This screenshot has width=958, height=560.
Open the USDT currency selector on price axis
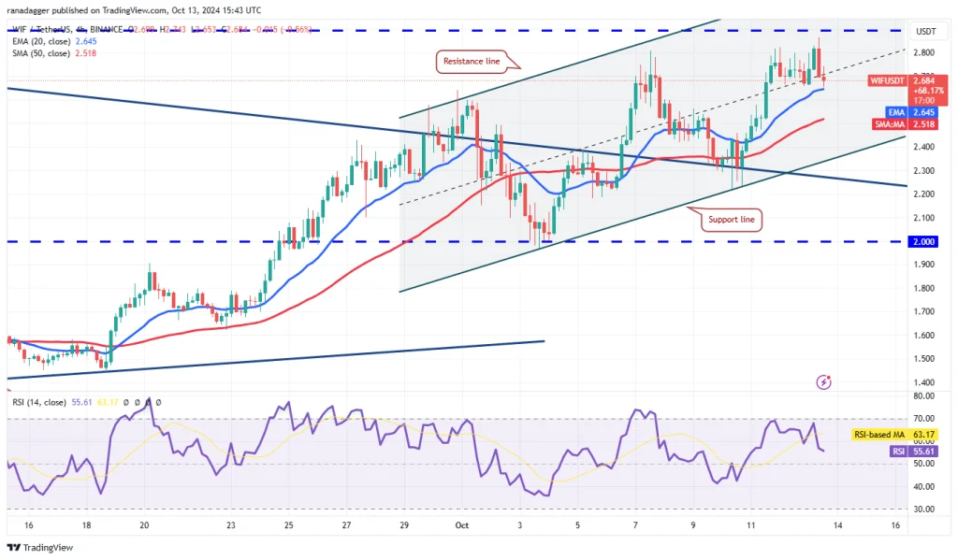click(925, 31)
